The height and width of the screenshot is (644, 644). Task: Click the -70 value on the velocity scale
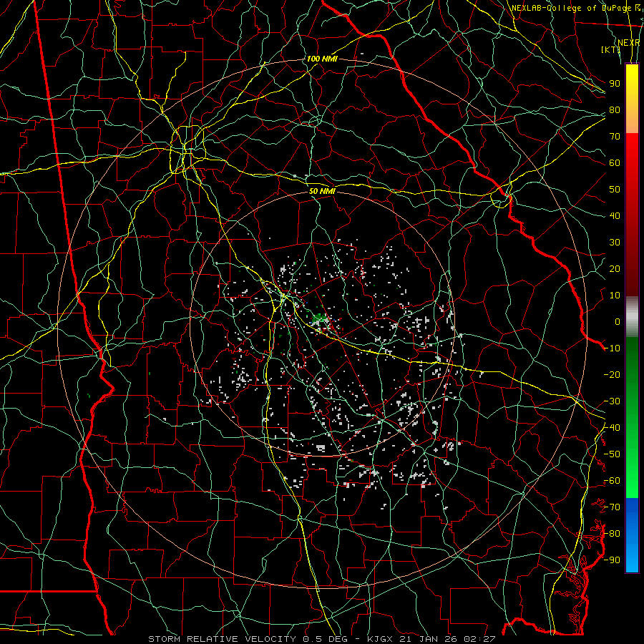pyautogui.click(x=612, y=507)
